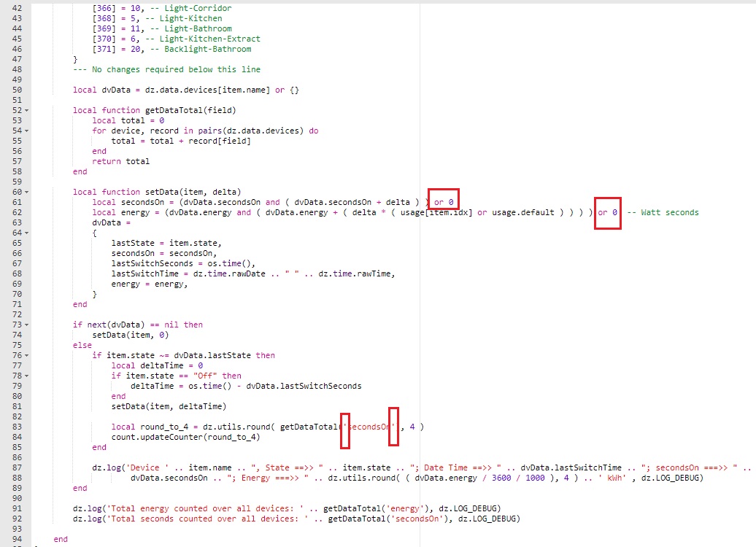Click gutter line number 42
This screenshot has height=547, width=756.
(x=17, y=8)
